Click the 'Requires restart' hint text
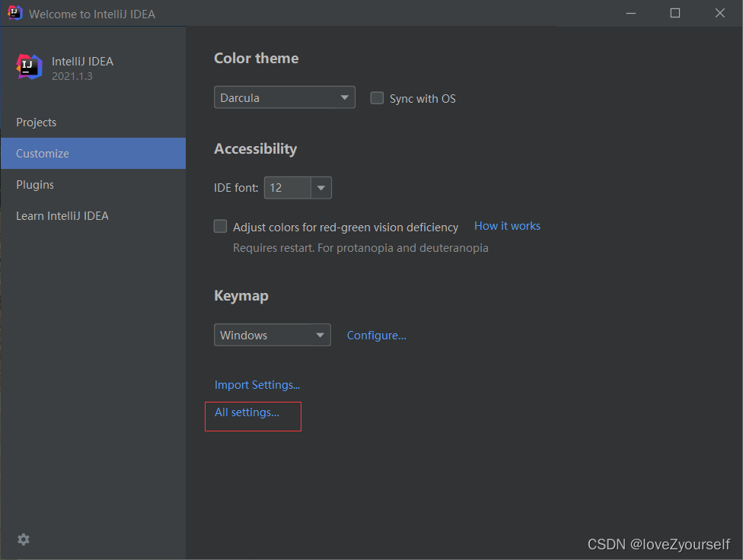The image size is (743, 560). [x=361, y=248]
